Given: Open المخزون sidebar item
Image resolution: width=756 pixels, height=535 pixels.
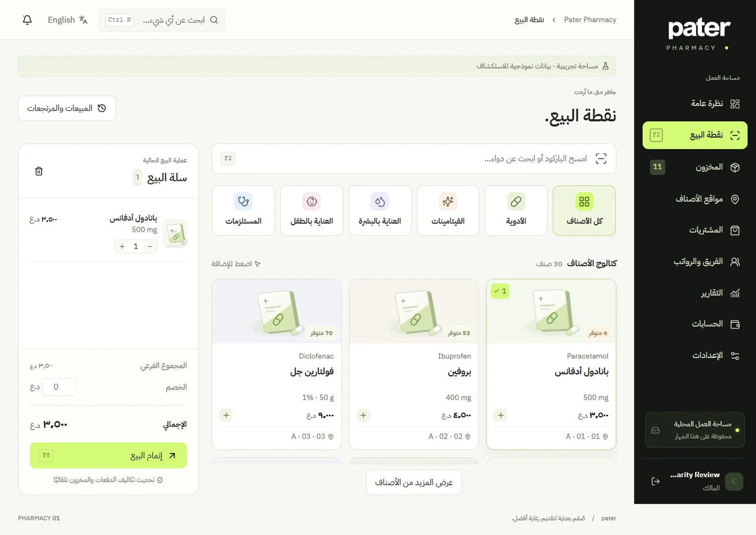Looking at the screenshot, I should click(x=695, y=167).
